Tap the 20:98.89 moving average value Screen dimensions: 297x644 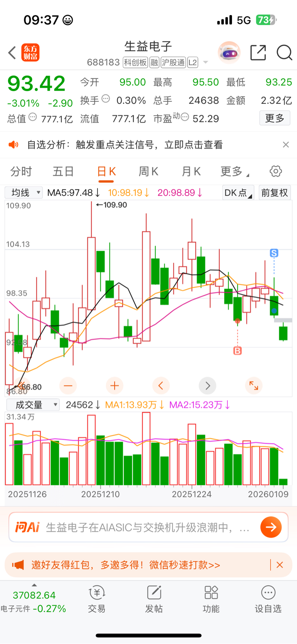[x=180, y=192]
